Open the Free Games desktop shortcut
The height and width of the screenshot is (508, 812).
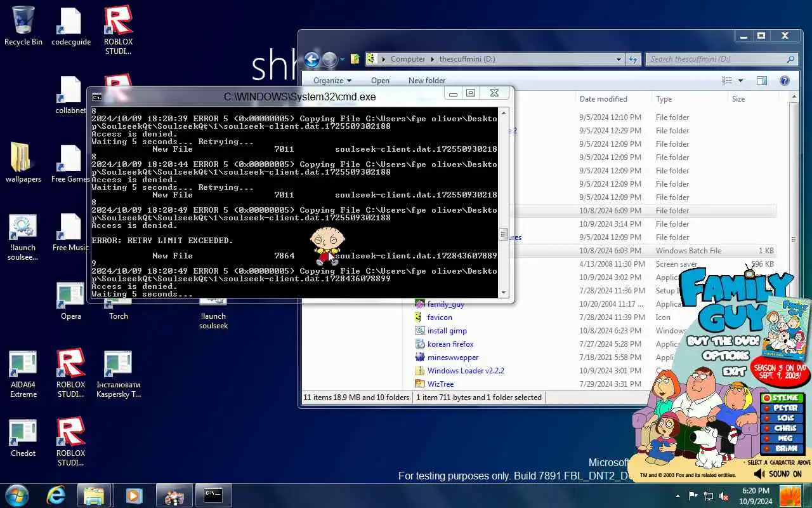(71, 163)
